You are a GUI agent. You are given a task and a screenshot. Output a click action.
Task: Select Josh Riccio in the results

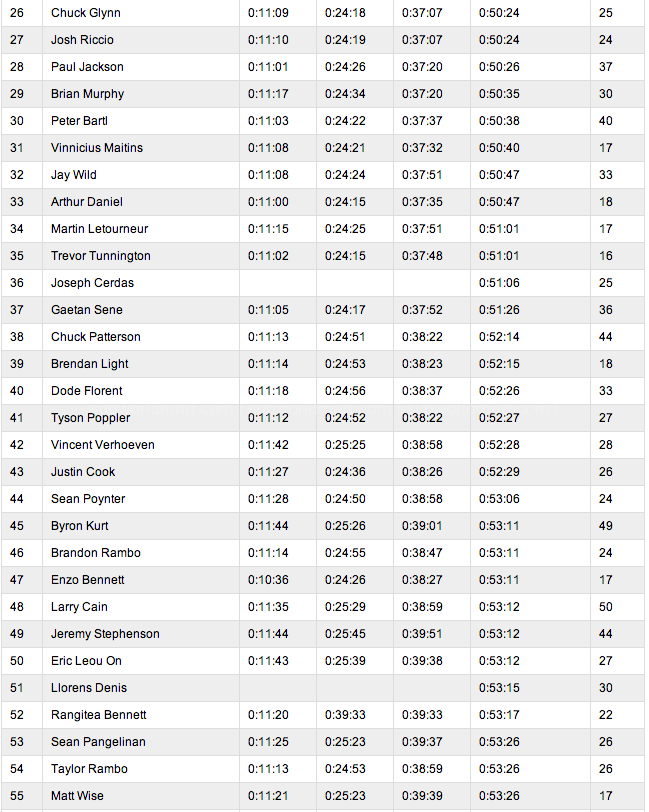(x=82, y=40)
